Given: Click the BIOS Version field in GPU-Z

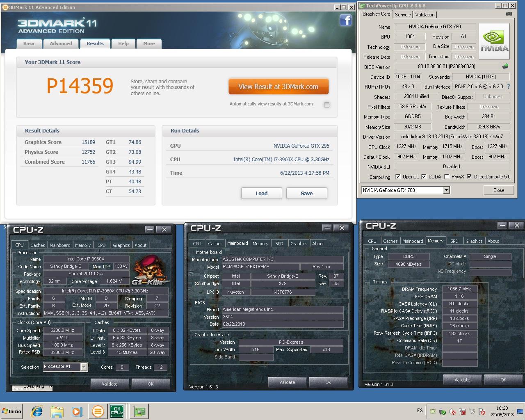Looking at the screenshot, I should point(447,66).
